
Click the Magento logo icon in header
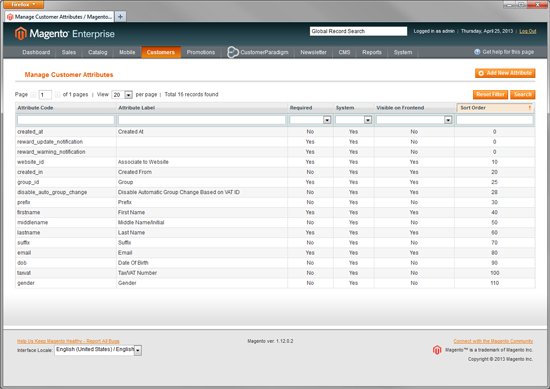pos(21,34)
